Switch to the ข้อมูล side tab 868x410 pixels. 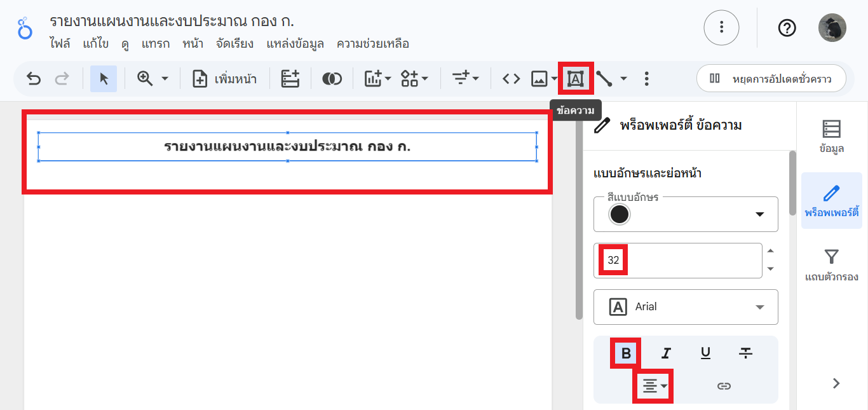[831, 137]
